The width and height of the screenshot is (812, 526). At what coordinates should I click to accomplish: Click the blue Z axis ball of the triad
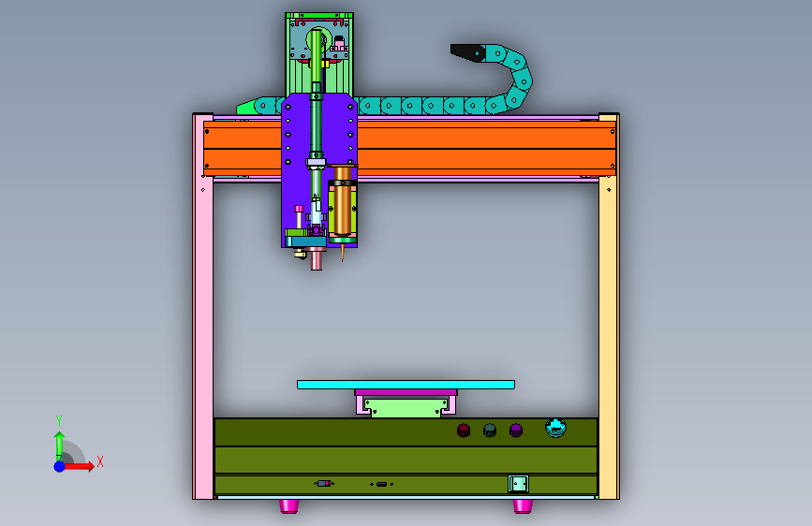click(x=60, y=466)
